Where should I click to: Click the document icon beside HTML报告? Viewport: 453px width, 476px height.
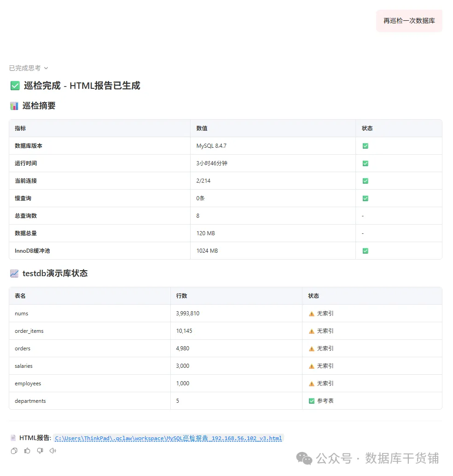12,438
